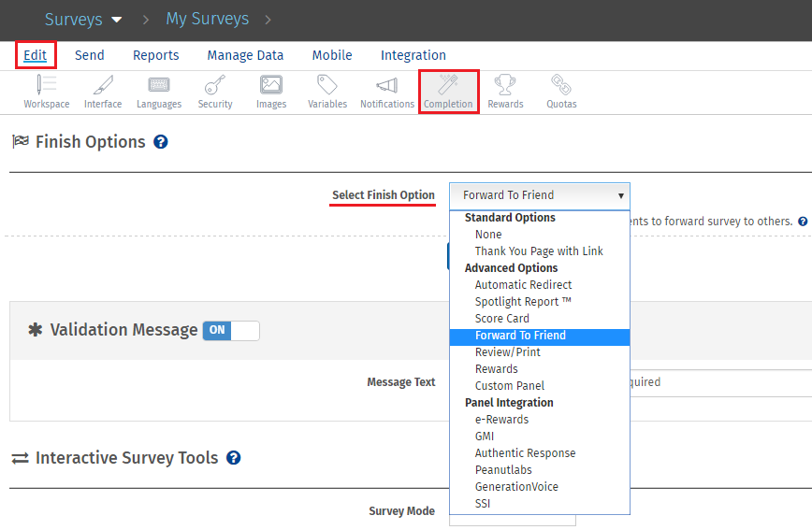The height and width of the screenshot is (530, 812).
Task: Select the Rewards trophy icon
Action: (505, 86)
